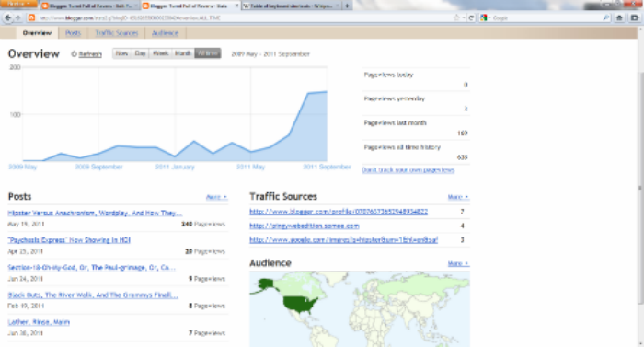644x347 pixels.
Task: Click the bookmark star icon in the address bar
Action: point(456,17)
